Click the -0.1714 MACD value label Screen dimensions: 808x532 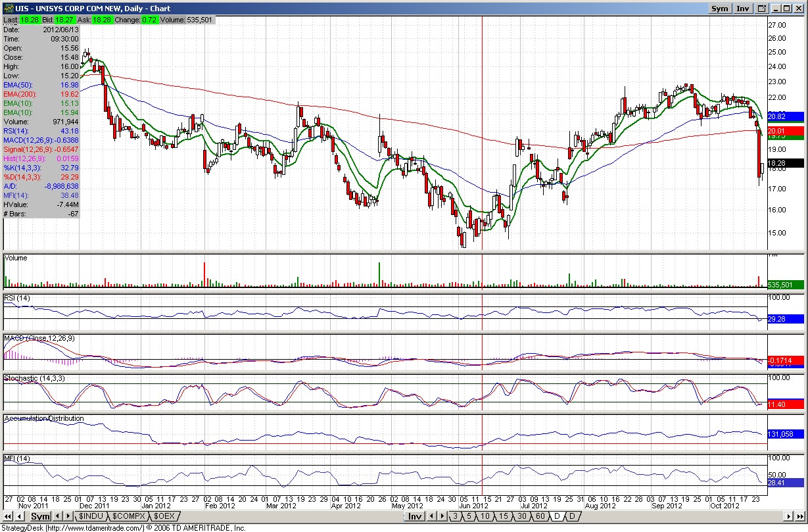[786, 361]
